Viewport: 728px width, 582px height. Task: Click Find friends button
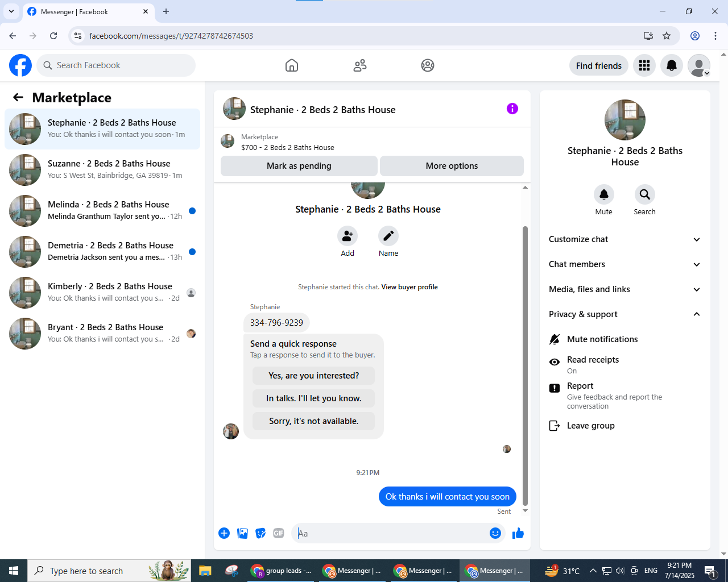pyautogui.click(x=599, y=66)
